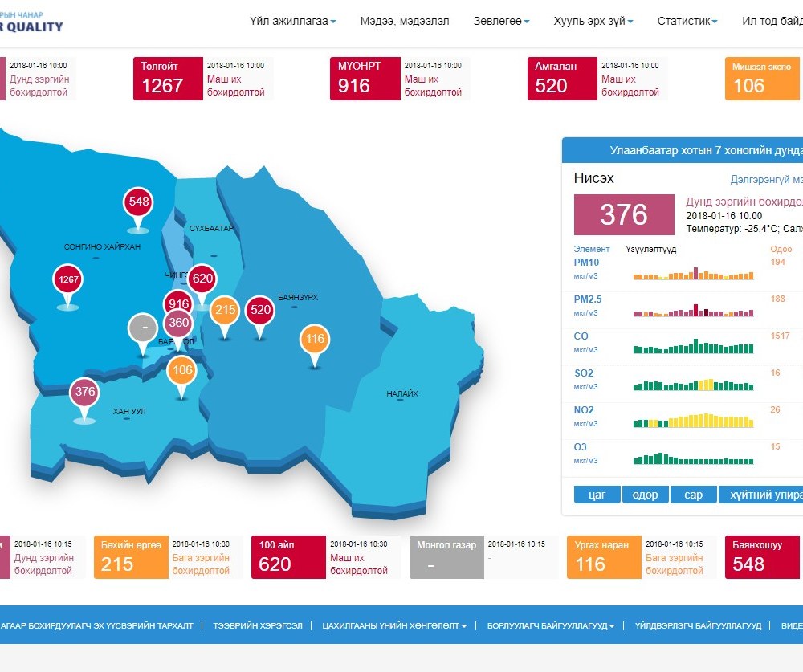Switch chart to өдөр view

[645, 495]
